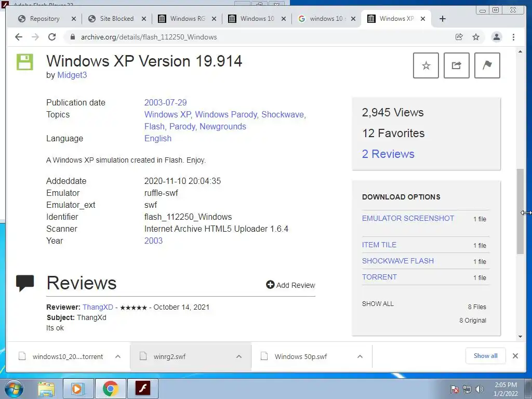
Task: Click Add Review
Action: click(x=290, y=285)
